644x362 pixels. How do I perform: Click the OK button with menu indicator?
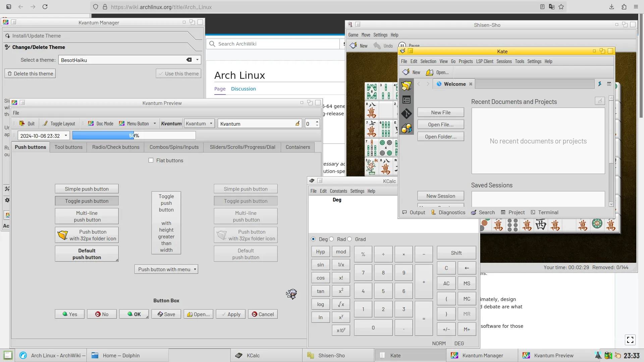point(134,314)
